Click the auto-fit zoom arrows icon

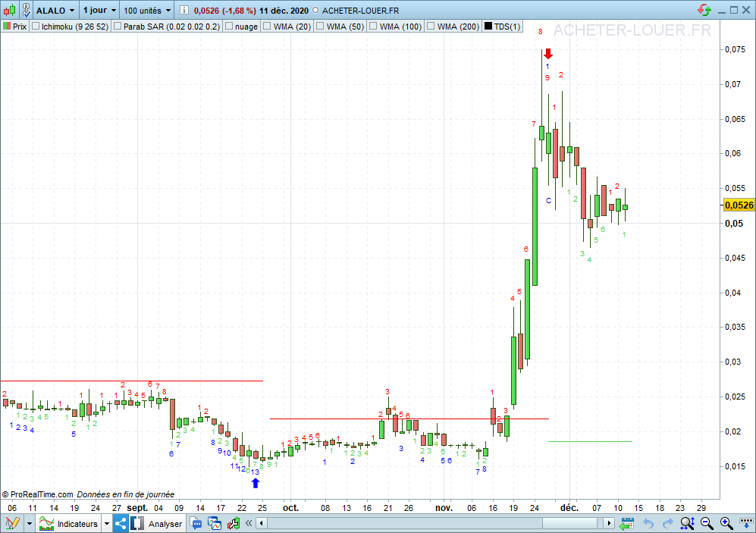coord(688,523)
